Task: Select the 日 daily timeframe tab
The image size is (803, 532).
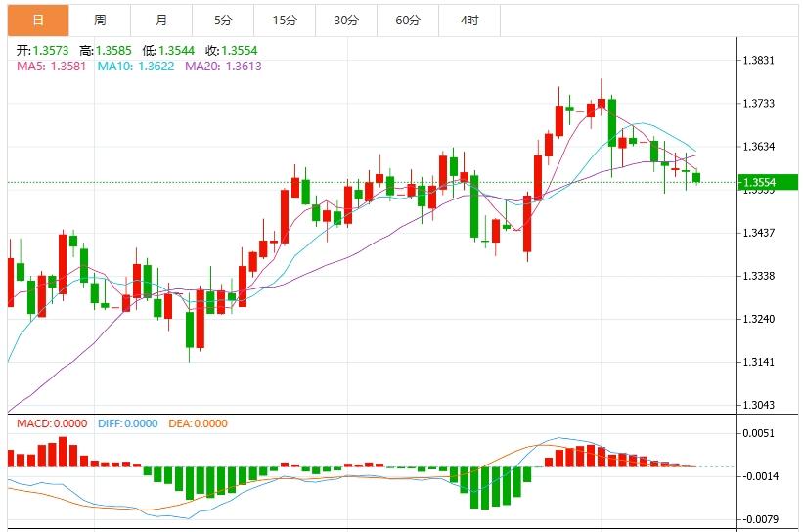Action: pyautogui.click(x=38, y=21)
